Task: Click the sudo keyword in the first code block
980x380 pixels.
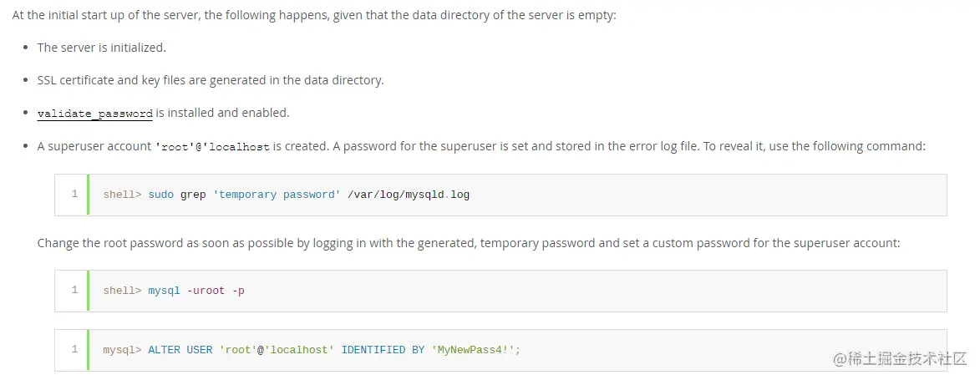Action: [161, 195]
